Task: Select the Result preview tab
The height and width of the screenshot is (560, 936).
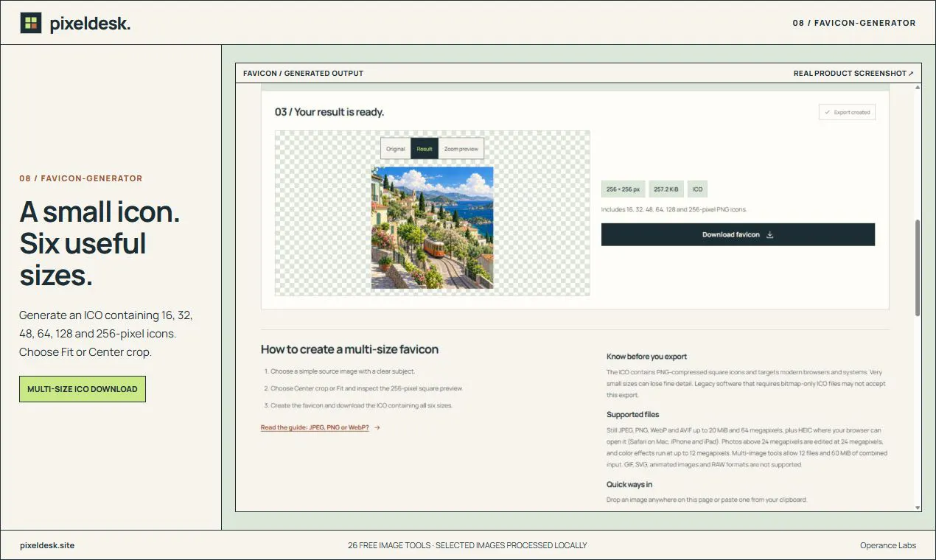Action: pos(425,149)
